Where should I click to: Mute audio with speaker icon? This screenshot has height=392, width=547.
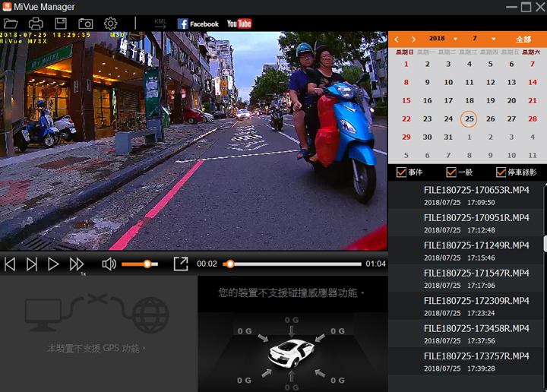click(x=109, y=264)
